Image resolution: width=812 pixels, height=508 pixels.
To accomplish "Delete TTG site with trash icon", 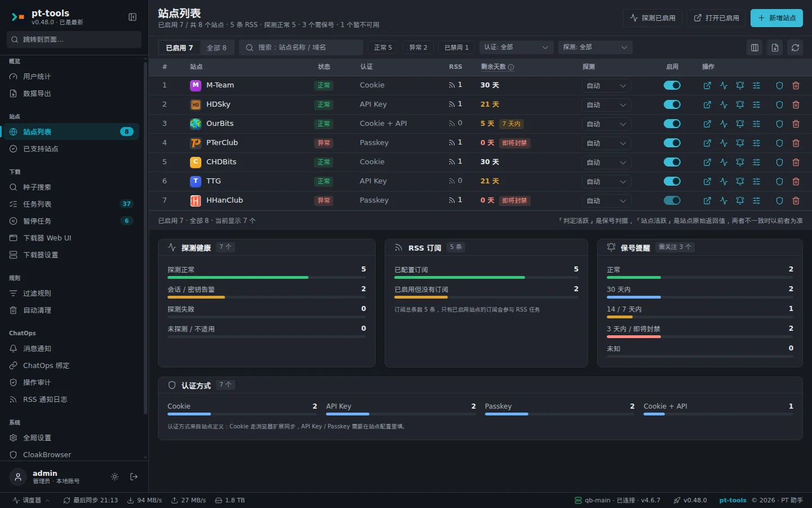I will pos(796,182).
